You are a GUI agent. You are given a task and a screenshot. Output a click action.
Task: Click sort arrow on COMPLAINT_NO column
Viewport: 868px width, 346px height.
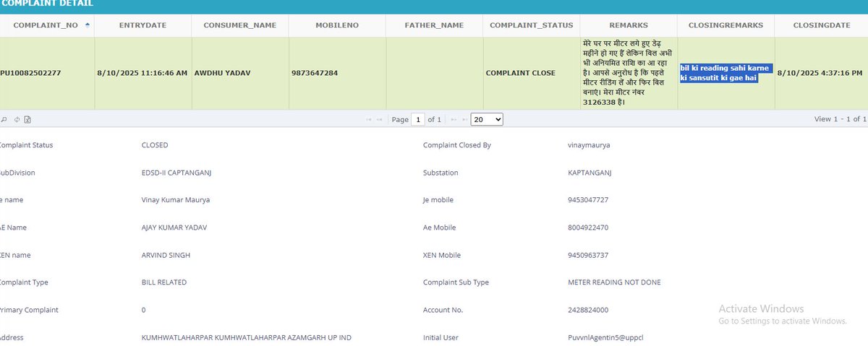(88, 25)
